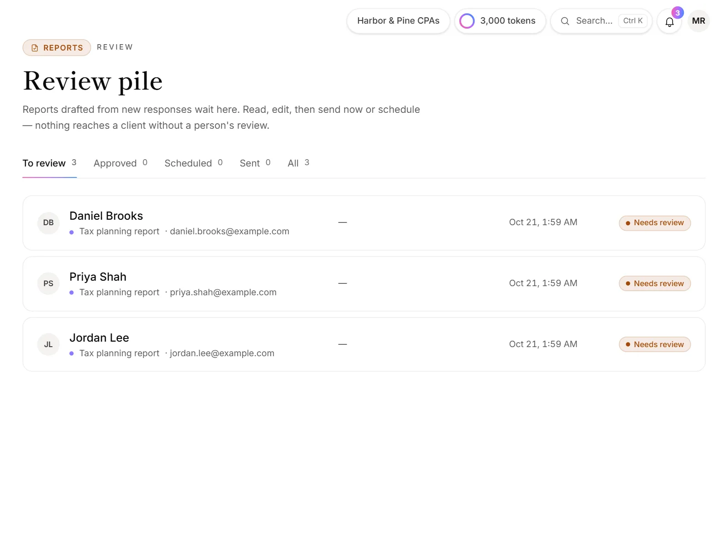The height and width of the screenshot is (560, 728).
Task: Open the notifications bell icon
Action: [x=669, y=21]
